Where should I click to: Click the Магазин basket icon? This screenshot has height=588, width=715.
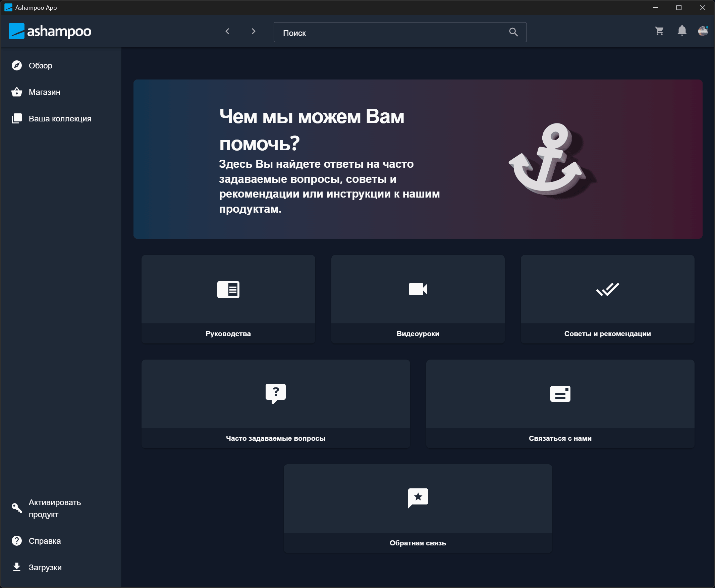(x=16, y=92)
